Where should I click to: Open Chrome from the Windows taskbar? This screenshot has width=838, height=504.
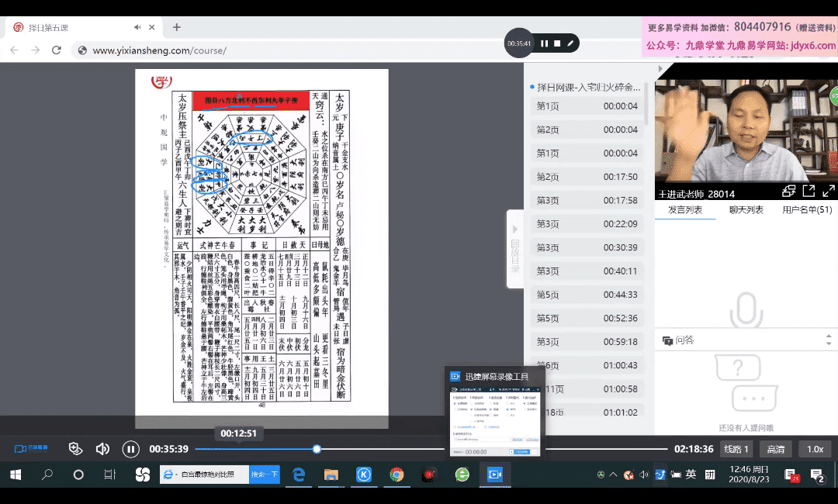(396, 475)
